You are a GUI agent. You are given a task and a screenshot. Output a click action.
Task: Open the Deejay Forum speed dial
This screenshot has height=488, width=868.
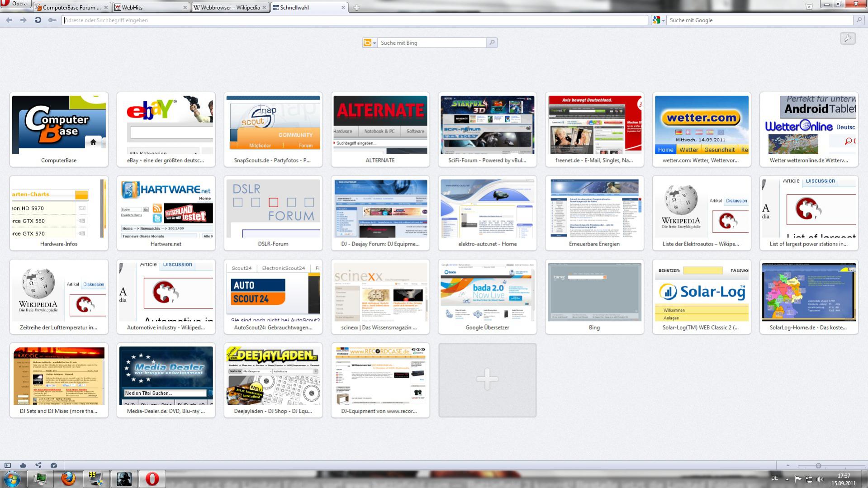tap(380, 213)
